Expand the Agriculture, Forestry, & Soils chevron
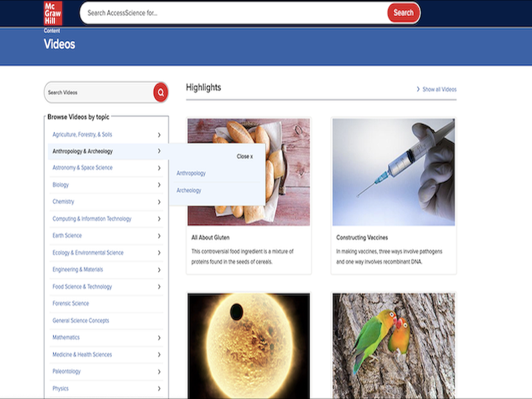 click(x=159, y=135)
